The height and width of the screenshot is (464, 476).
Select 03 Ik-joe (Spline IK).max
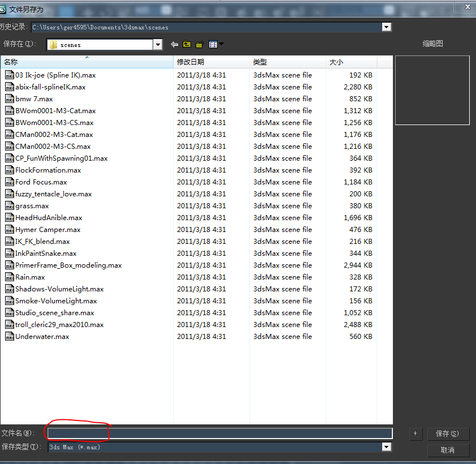point(55,75)
